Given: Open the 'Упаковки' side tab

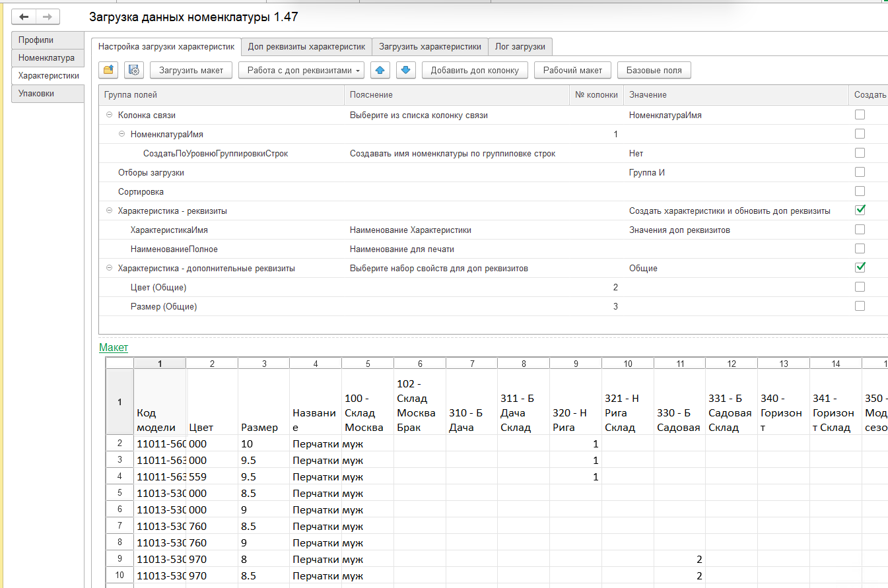Looking at the screenshot, I should pyautogui.click(x=36, y=94).
